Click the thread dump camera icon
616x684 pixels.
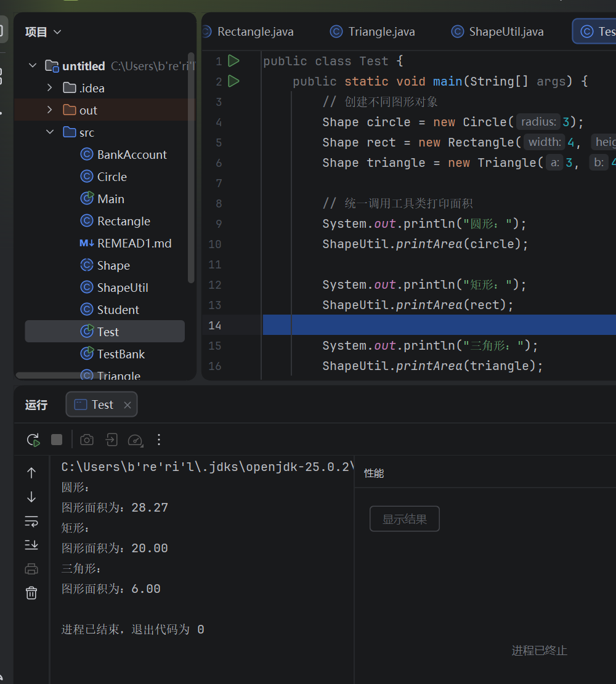tap(87, 440)
